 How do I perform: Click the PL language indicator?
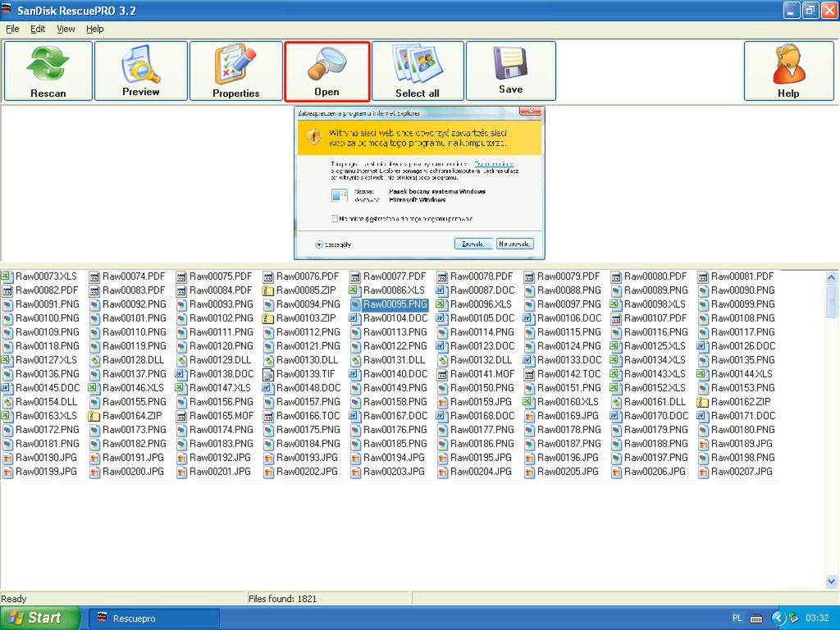tap(737, 619)
